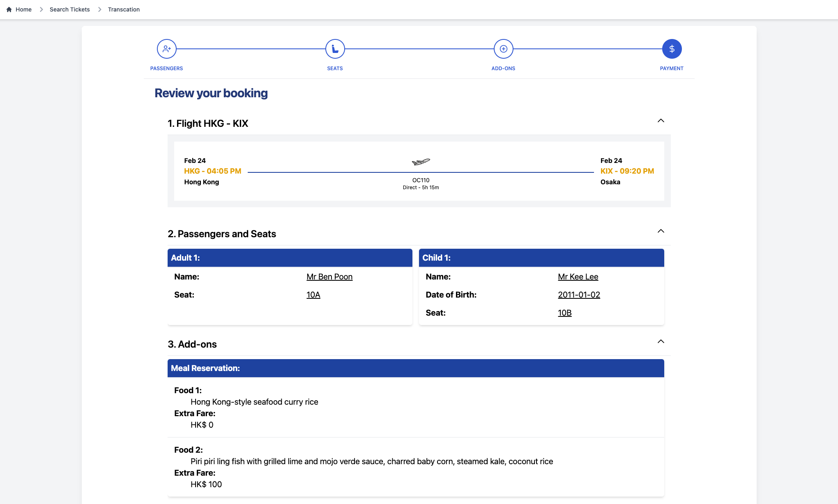Click the Mr Ben Poon name link

pos(329,277)
